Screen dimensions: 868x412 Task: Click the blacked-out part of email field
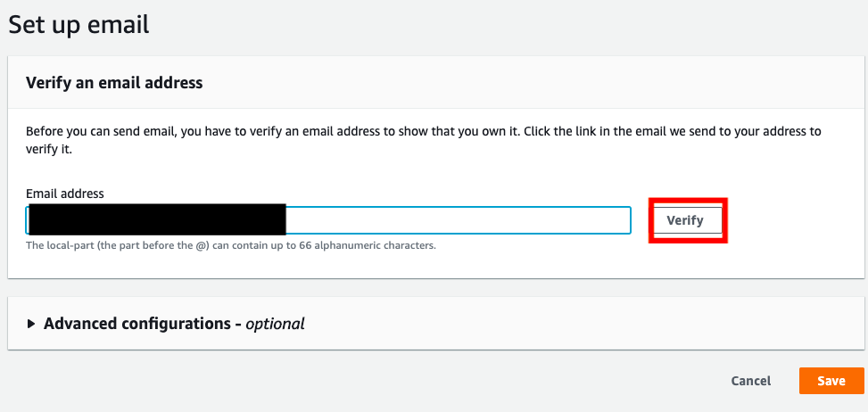[156, 220]
